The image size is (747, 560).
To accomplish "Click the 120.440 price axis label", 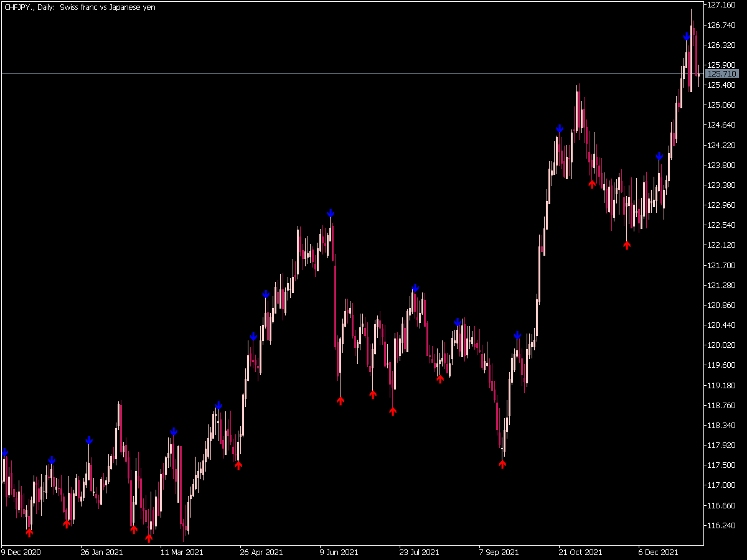I will (x=722, y=325).
